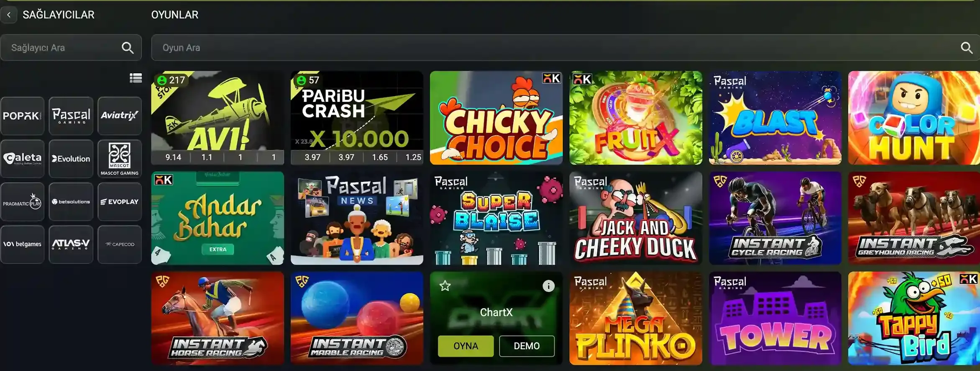Filter by Pragmatic Play provider
980x371 pixels.
tap(23, 202)
